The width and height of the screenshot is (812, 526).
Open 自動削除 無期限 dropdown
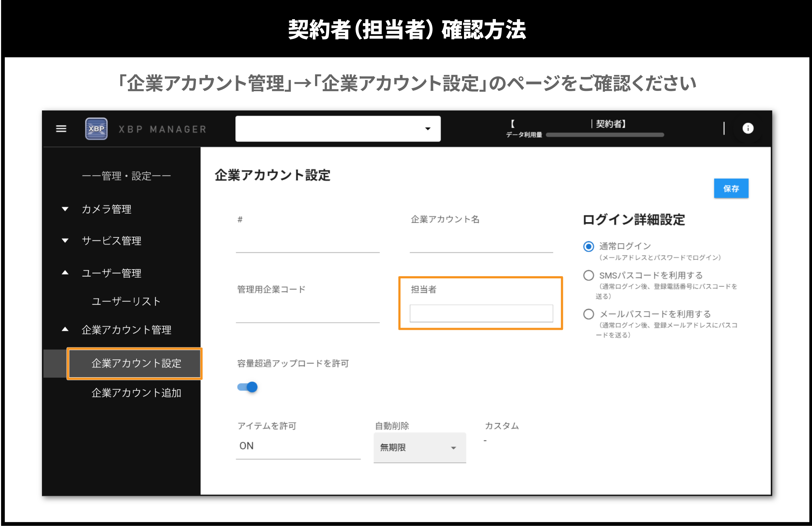point(419,448)
